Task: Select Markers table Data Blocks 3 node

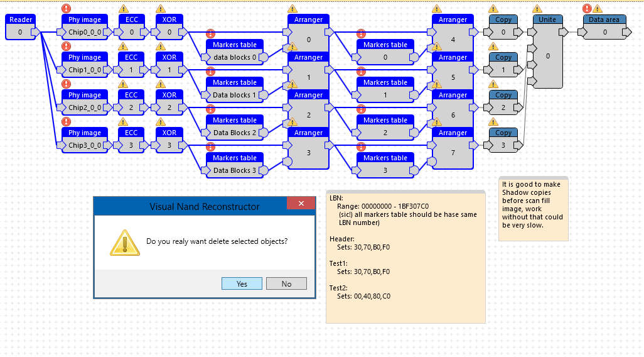Action: click(235, 165)
